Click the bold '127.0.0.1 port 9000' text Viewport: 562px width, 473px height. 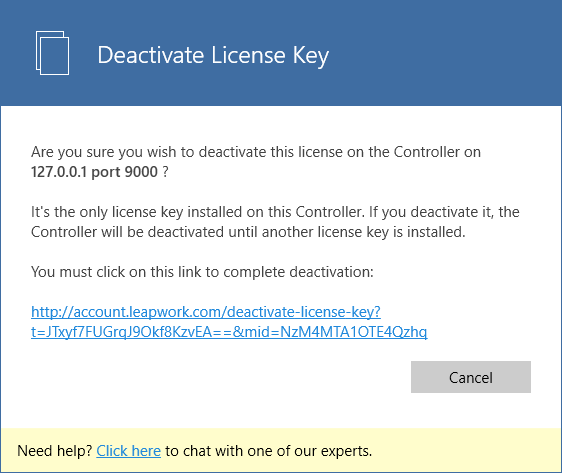(x=94, y=172)
